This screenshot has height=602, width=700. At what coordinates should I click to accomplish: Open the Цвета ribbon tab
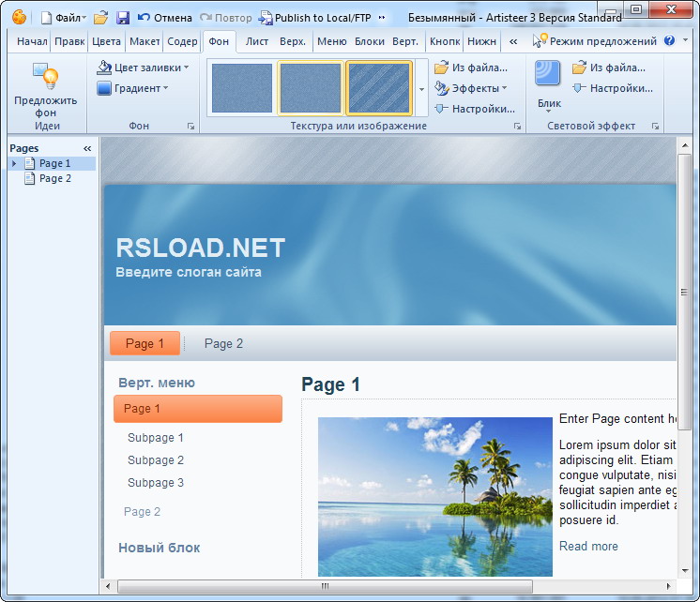pyautogui.click(x=106, y=41)
